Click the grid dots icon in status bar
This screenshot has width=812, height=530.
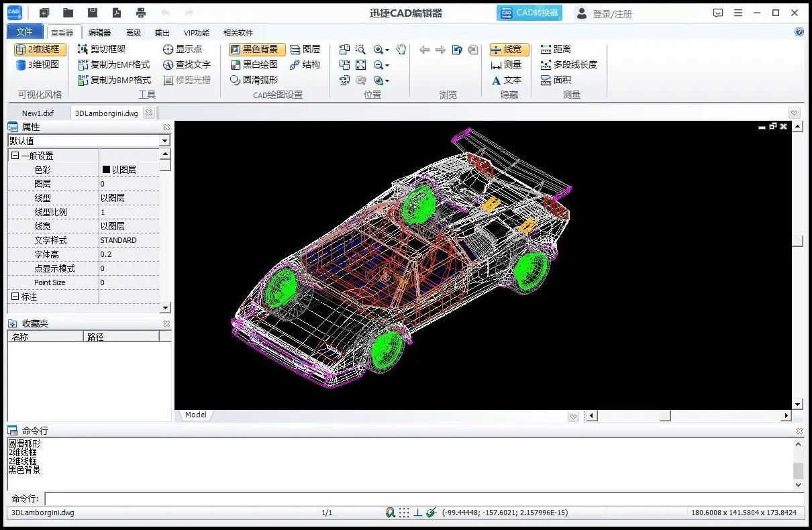[x=404, y=513]
